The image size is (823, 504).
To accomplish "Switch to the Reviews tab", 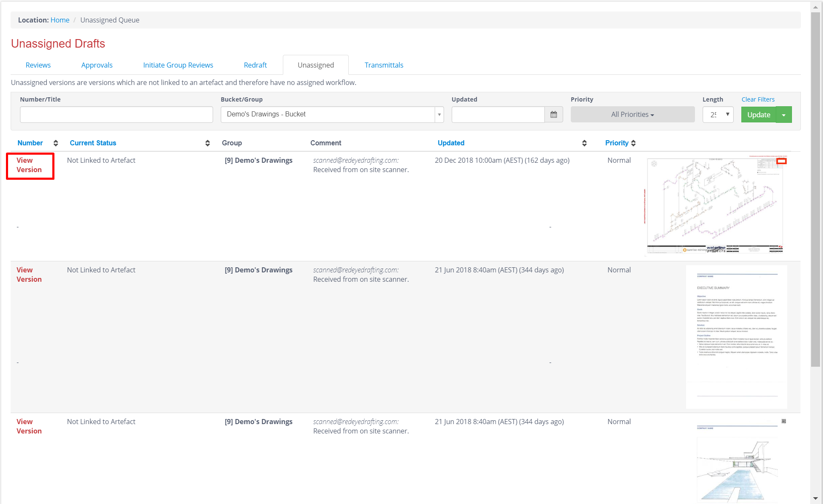I will coord(38,65).
